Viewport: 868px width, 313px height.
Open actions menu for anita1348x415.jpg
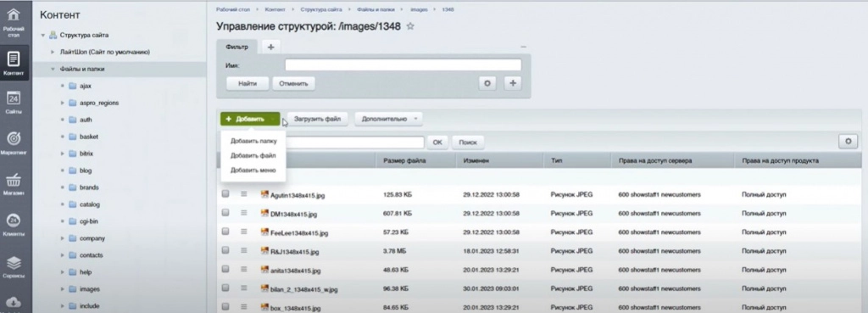[x=243, y=269]
